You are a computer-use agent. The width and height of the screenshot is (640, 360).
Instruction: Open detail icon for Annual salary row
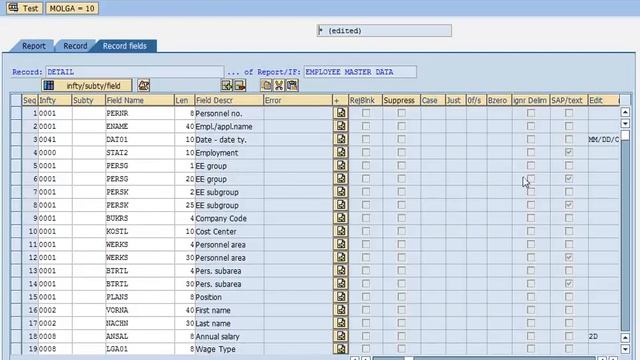coord(340,336)
